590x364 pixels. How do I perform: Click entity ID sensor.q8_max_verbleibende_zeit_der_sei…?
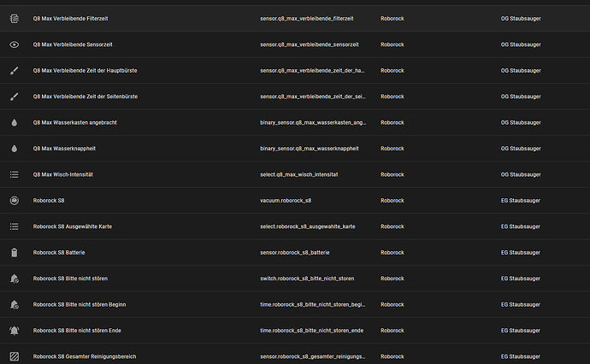pyautogui.click(x=313, y=97)
